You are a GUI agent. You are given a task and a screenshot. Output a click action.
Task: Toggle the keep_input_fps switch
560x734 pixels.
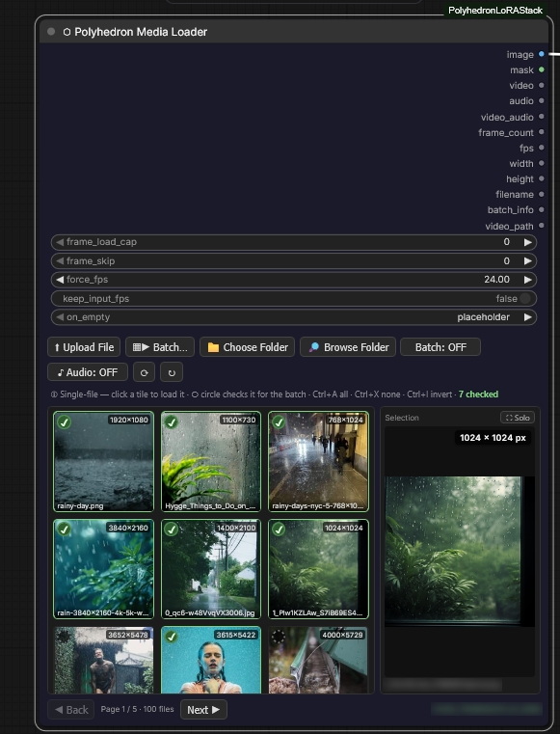(525, 299)
